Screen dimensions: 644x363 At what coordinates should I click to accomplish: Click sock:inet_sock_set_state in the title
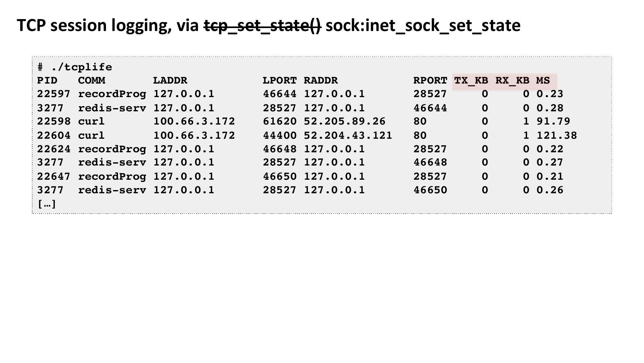click(x=423, y=26)
